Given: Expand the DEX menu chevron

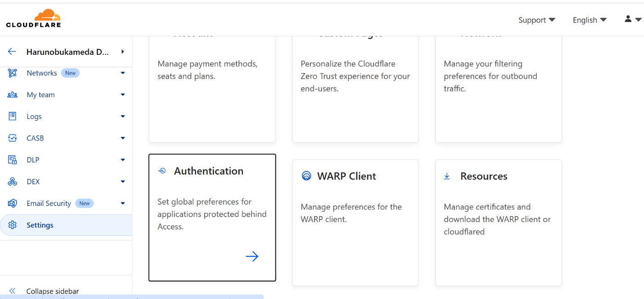Looking at the screenshot, I should [x=123, y=182].
